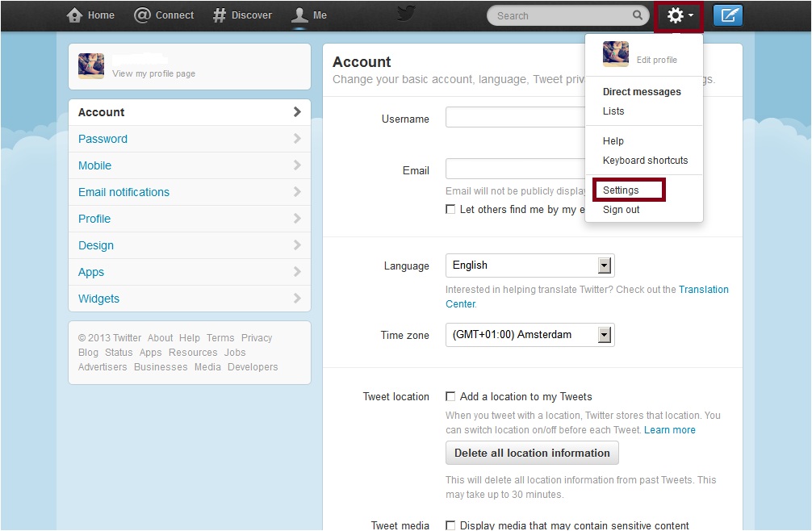The width and height of the screenshot is (812, 531).
Task: Click 'View my profile page' link
Action: [154, 73]
